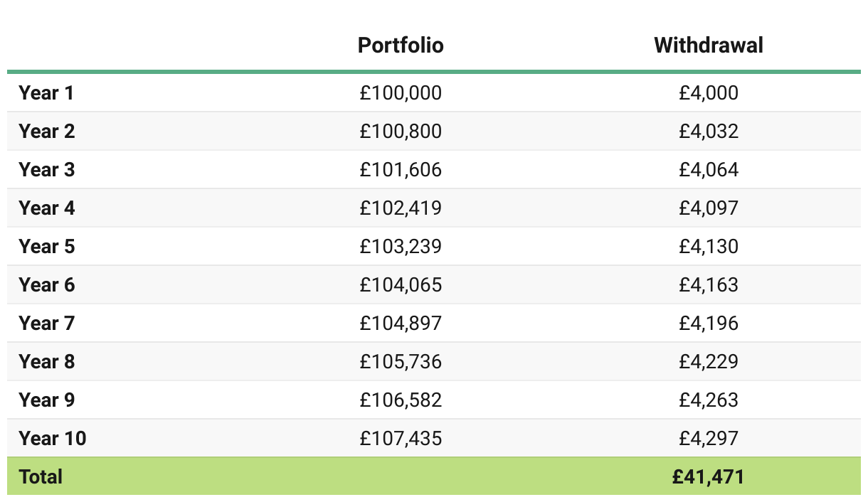Click the Portfolio column header
The height and width of the screenshot is (502, 868).
click(401, 46)
